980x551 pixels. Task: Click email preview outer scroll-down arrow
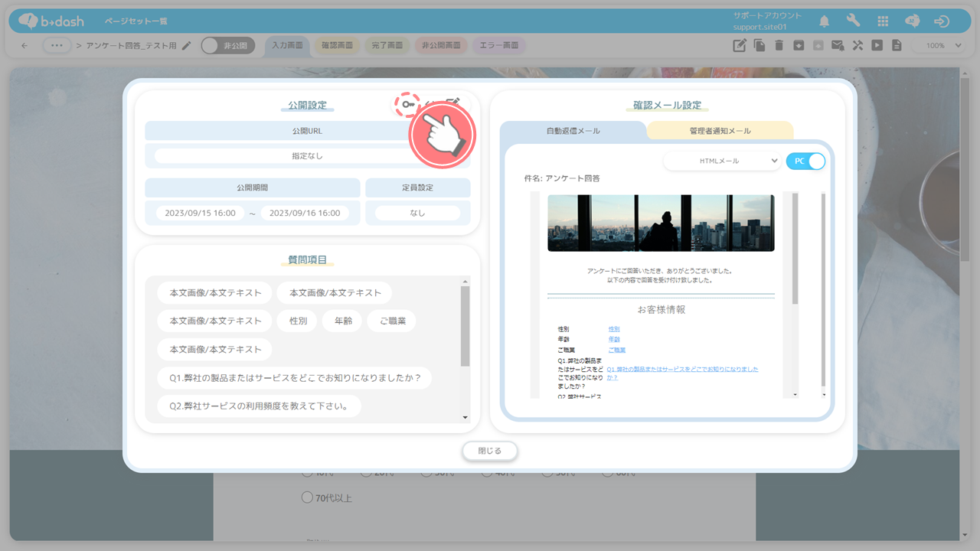point(824,394)
